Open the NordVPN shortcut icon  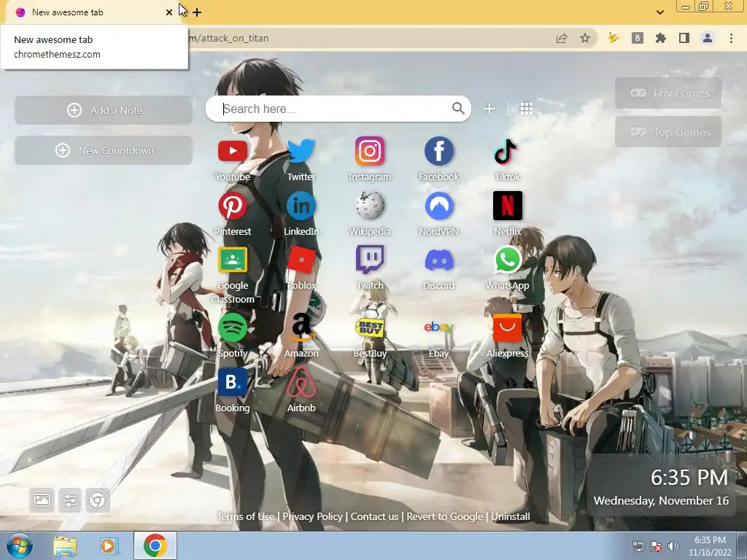(x=438, y=206)
